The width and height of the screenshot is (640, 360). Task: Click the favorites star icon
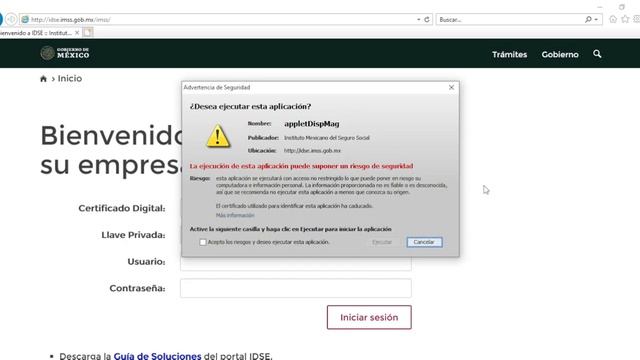[625, 19]
